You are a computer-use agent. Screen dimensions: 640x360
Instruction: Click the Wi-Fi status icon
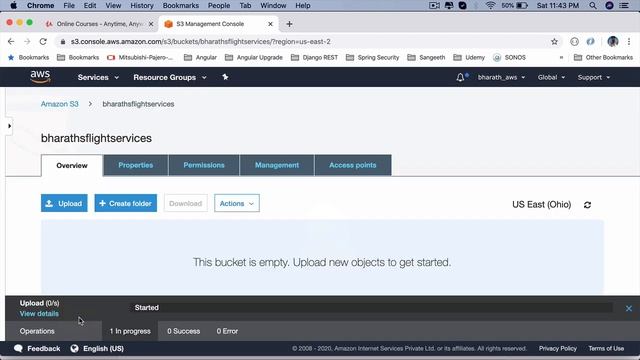coord(490,6)
